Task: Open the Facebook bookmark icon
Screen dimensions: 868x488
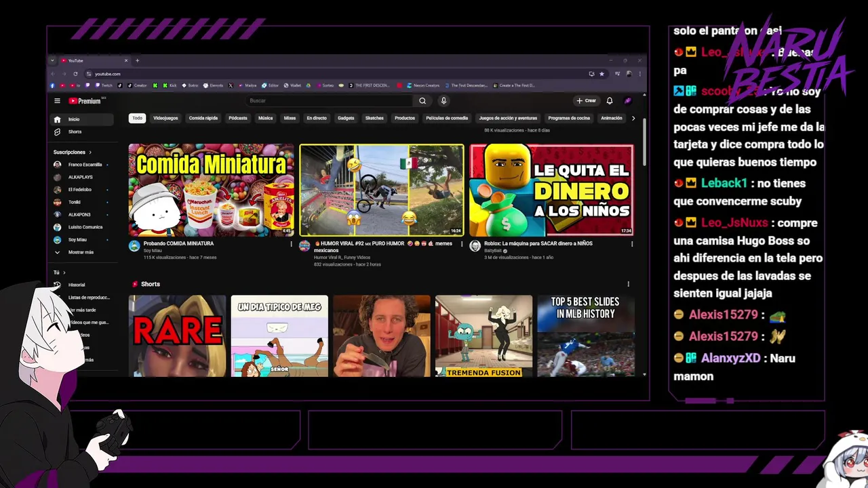Action: [x=53, y=85]
